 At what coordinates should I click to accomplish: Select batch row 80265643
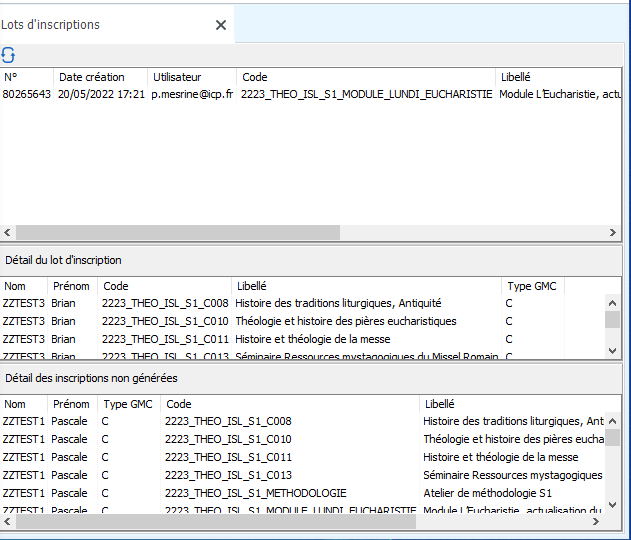click(28, 94)
